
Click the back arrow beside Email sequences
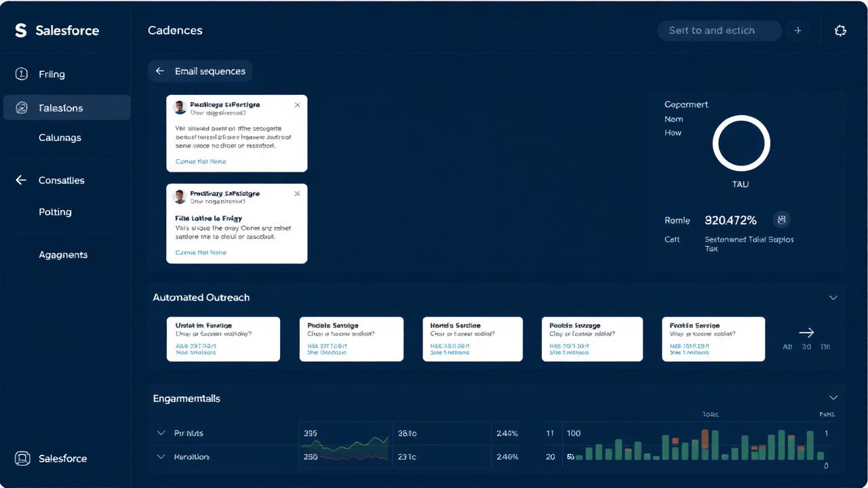tap(160, 70)
